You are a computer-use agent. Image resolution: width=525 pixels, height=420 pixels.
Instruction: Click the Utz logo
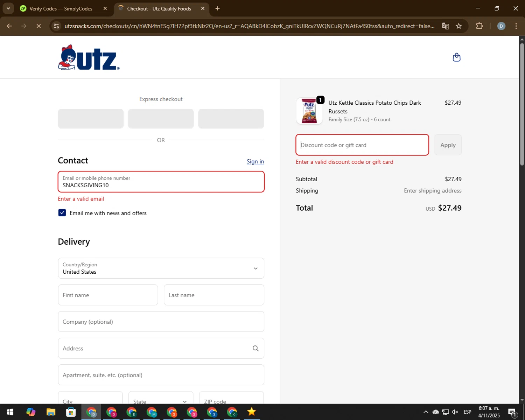click(x=89, y=57)
